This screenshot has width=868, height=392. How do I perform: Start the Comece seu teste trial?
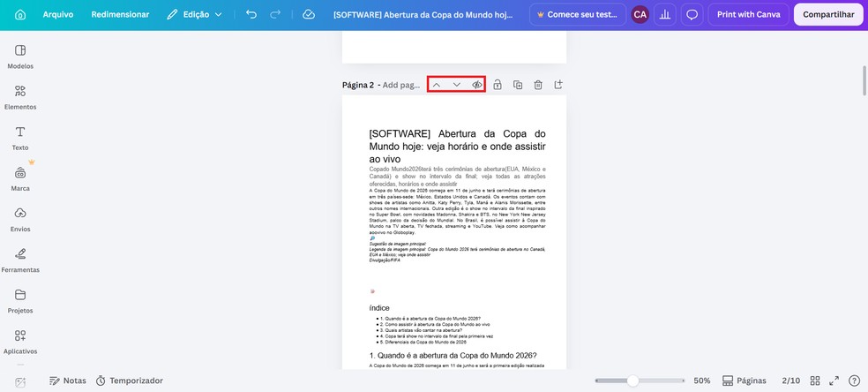[x=578, y=15]
